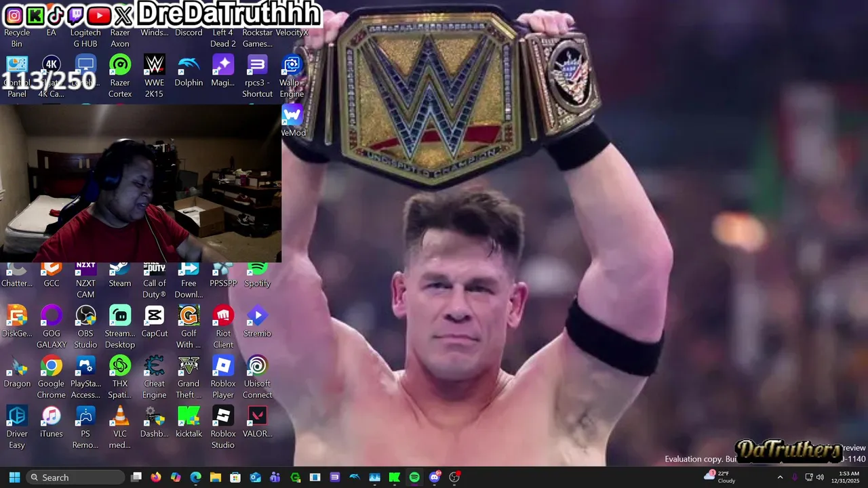
Task: Click the NZXT CAM shortcut label
Action: pyautogui.click(x=85, y=289)
